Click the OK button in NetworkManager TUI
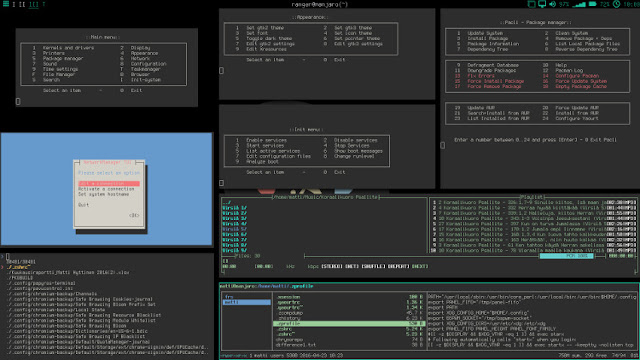 pos(134,215)
